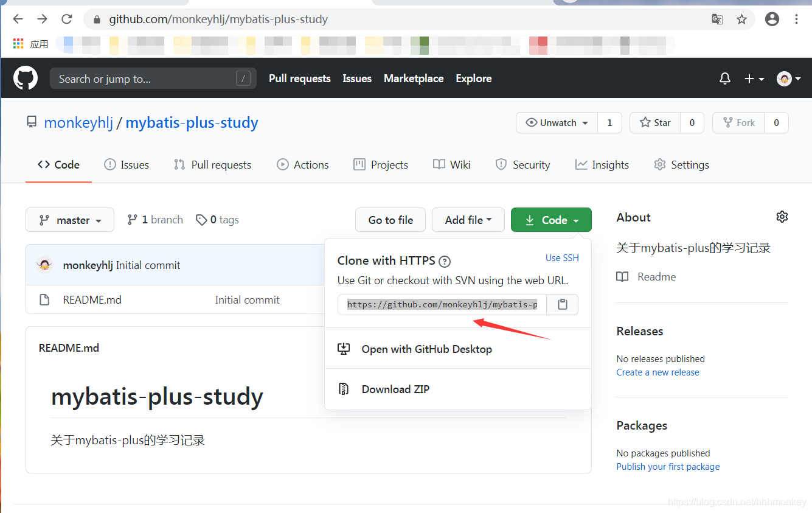Star this repository

point(655,123)
